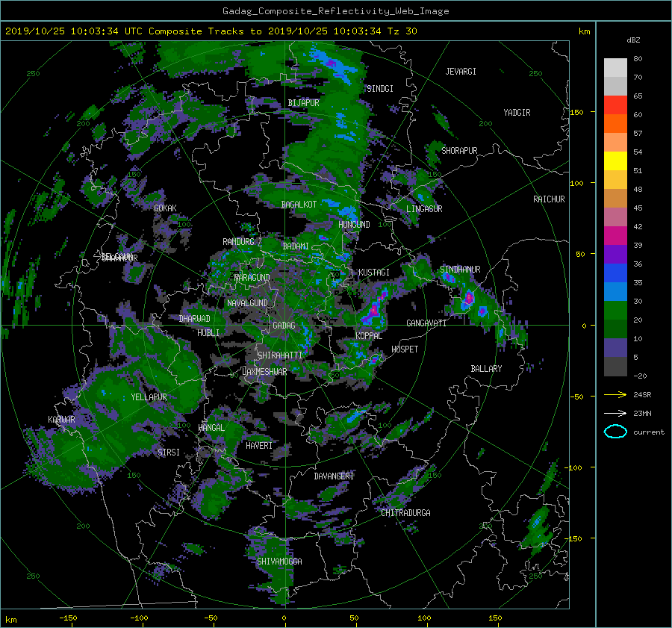Click the cyan current track ellipse icon
Screen dimensions: 672x628
pos(615,432)
